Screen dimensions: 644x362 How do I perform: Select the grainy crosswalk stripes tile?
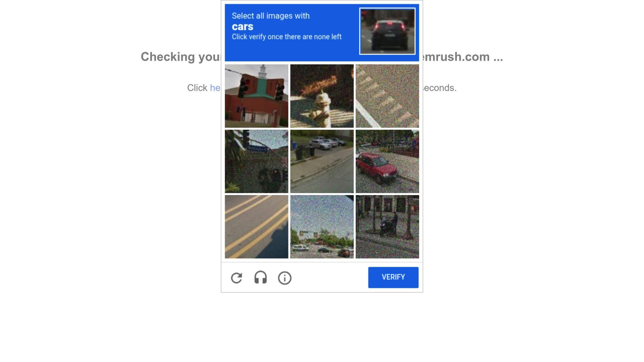pyautogui.click(x=387, y=96)
